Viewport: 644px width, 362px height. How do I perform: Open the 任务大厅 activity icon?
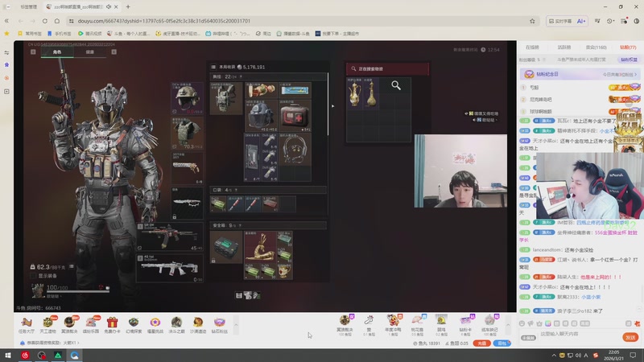27,326
